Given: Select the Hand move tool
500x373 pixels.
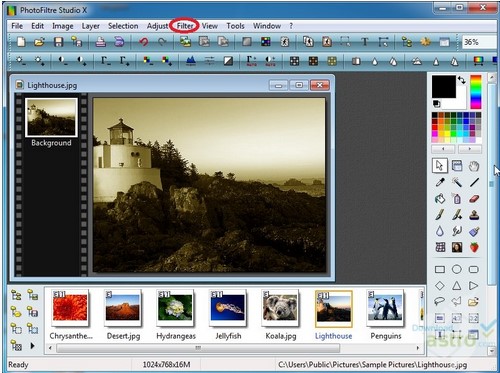Looking at the screenshot, I should (x=474, y=166).
